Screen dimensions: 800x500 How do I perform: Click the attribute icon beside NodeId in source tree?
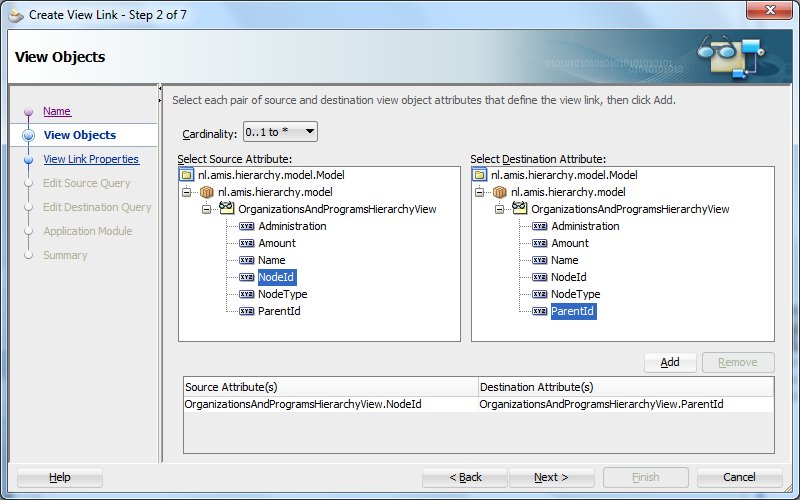[x=246, y=277]
